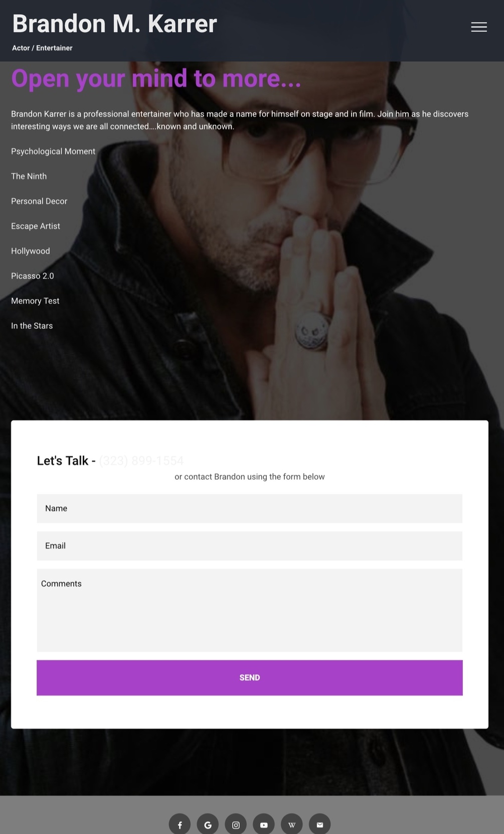Focus the Name input field
Viewport: 504px width, 834px height.
coord(249,508)
